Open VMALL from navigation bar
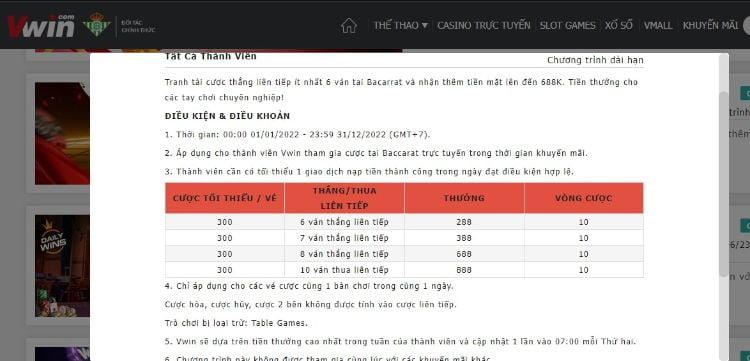This screenshot has width=750, height=361. pyautogui.click(x=658, y=25)
